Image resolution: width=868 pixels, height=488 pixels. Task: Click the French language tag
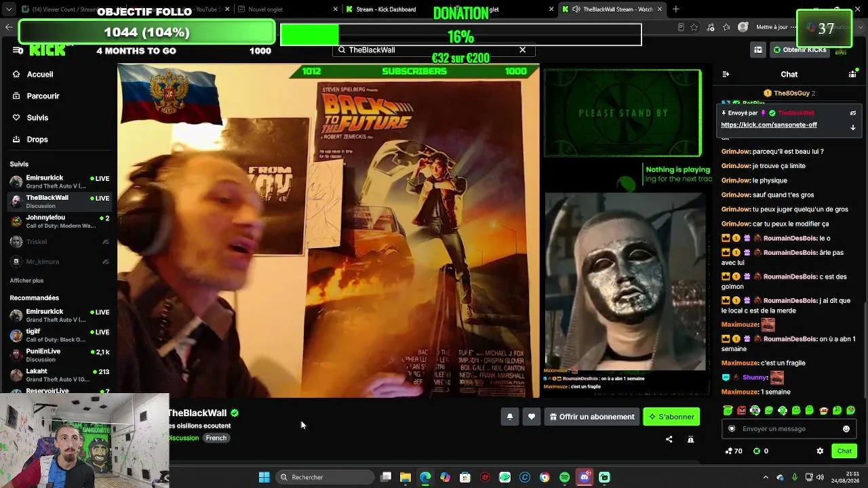(x=216, y=438)
